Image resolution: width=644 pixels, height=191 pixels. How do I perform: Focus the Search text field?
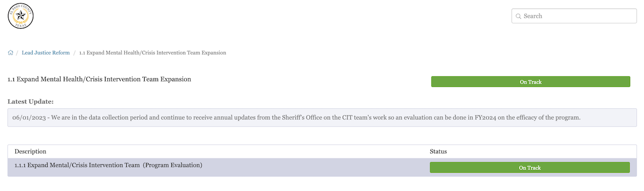[x=574, y=16]
